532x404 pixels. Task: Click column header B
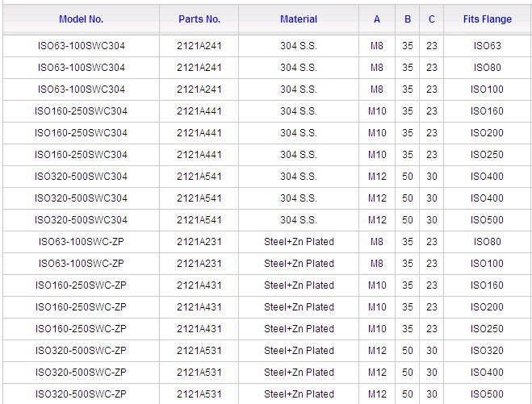(x=408, y=19)
